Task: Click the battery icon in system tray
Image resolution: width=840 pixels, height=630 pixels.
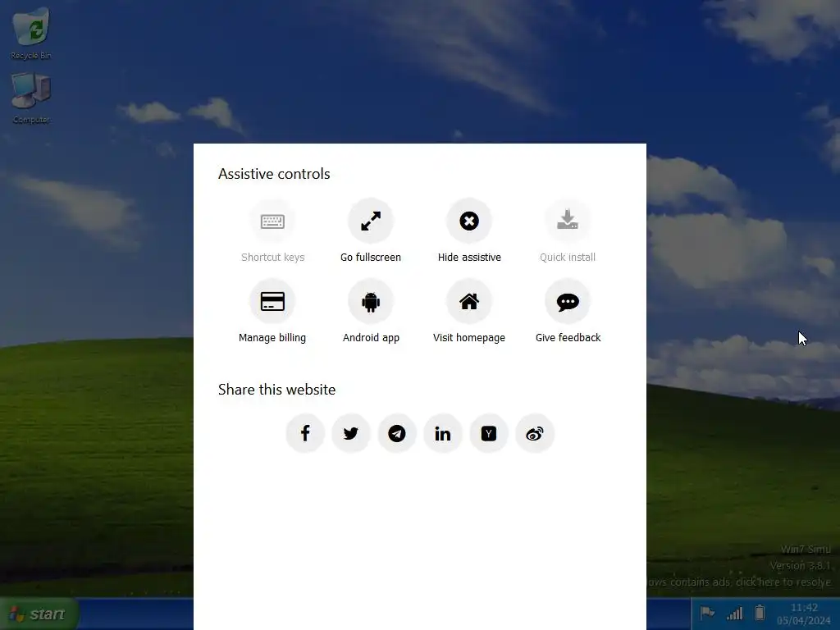Action: click(x=759, y=612)
